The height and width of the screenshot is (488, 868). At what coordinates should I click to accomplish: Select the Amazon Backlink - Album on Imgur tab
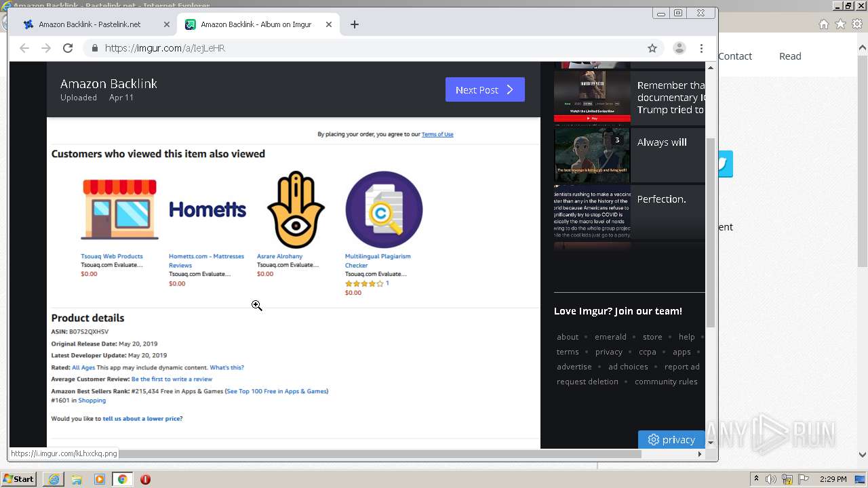pos(258,24)
